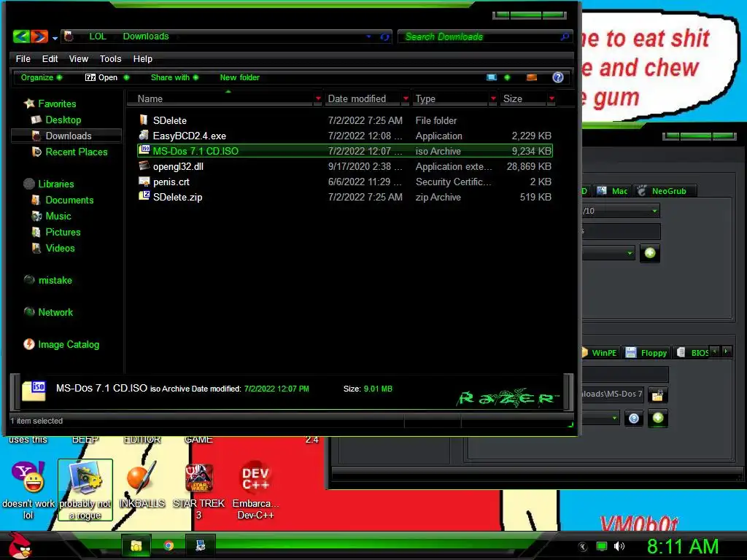Screen dimensions: 747x560
Task: Select the INKBALLS desktop icon
Action: coord(142,485)
